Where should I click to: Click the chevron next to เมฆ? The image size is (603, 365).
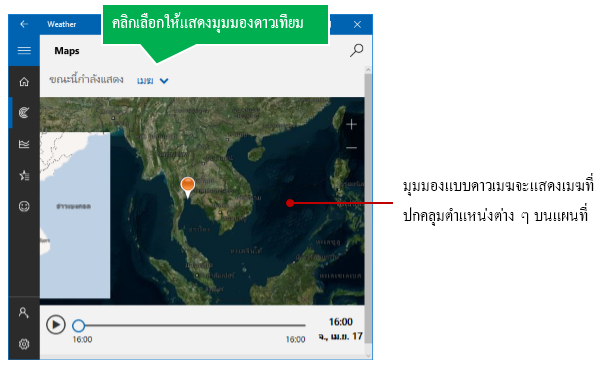tap(164, 81)
